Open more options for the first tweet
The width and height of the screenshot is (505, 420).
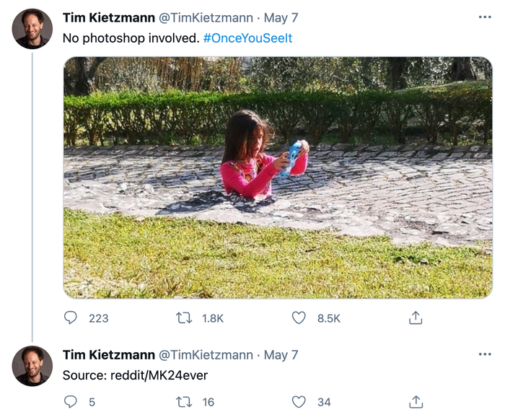pyautogui.click(x=484, y=17)
